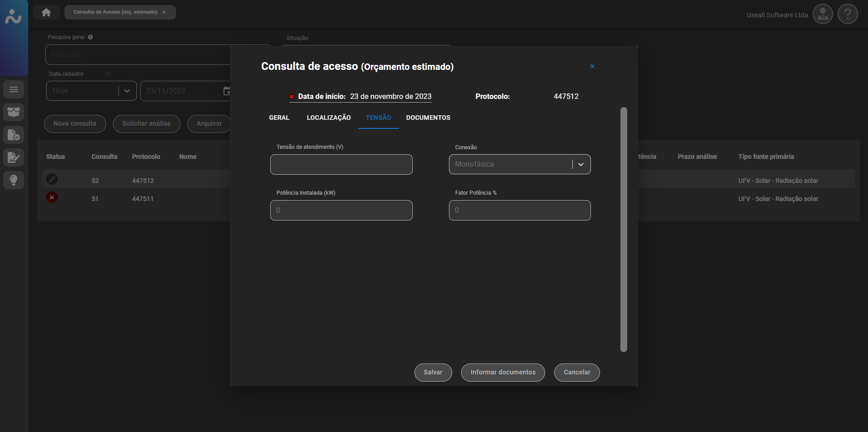Click the Informar documentos button

[502, 372]
